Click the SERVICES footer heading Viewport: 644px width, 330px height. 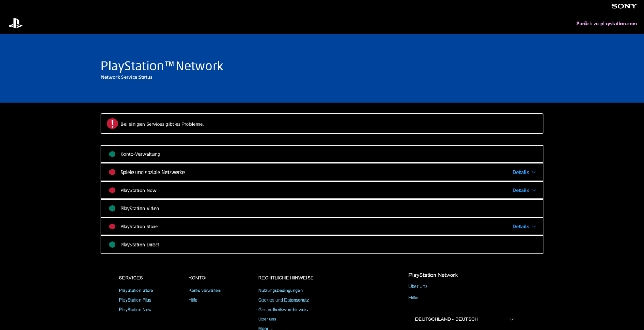[x=131, y=278]
